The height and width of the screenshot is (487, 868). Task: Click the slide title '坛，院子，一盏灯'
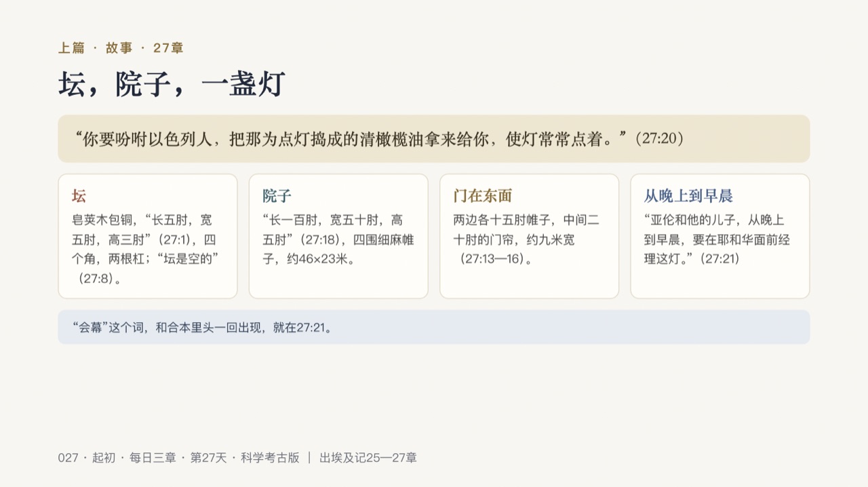coord(172,85)
